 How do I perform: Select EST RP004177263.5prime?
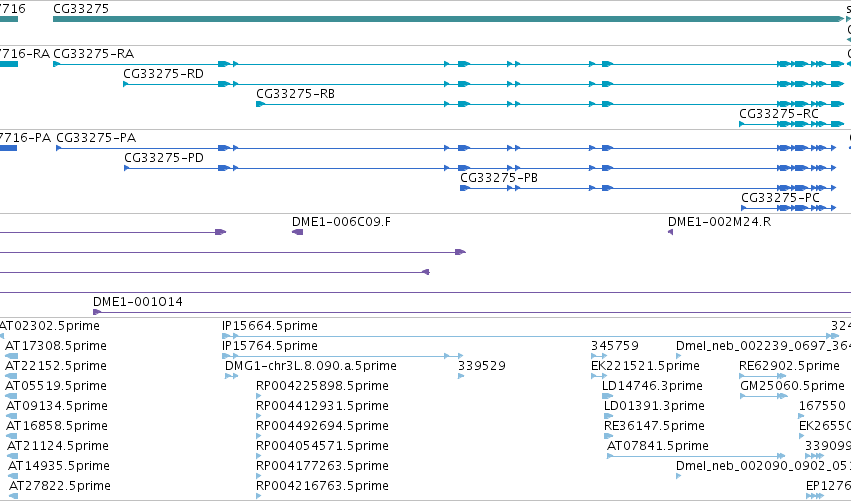click(x=322, y=466)
